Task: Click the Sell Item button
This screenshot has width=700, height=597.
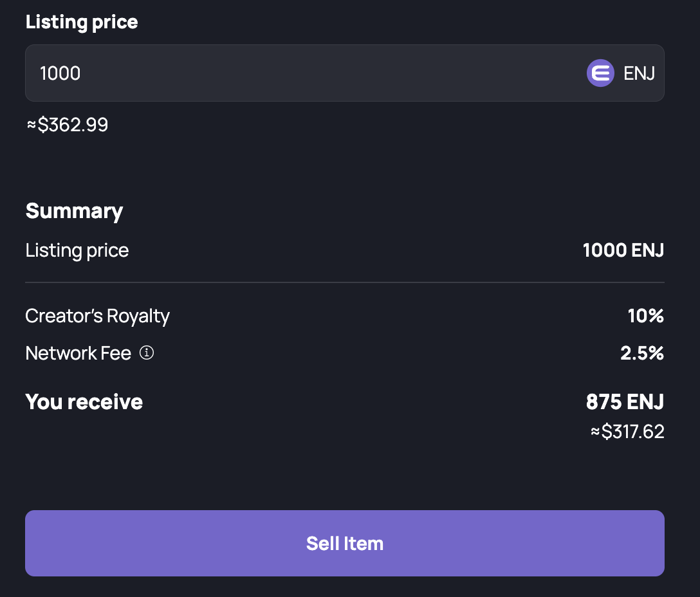Action: 345,543
